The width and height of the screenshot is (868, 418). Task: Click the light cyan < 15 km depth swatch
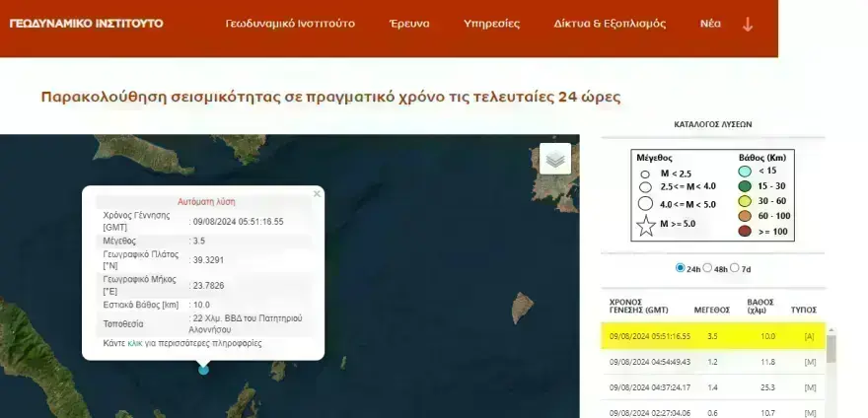point(747,173)
